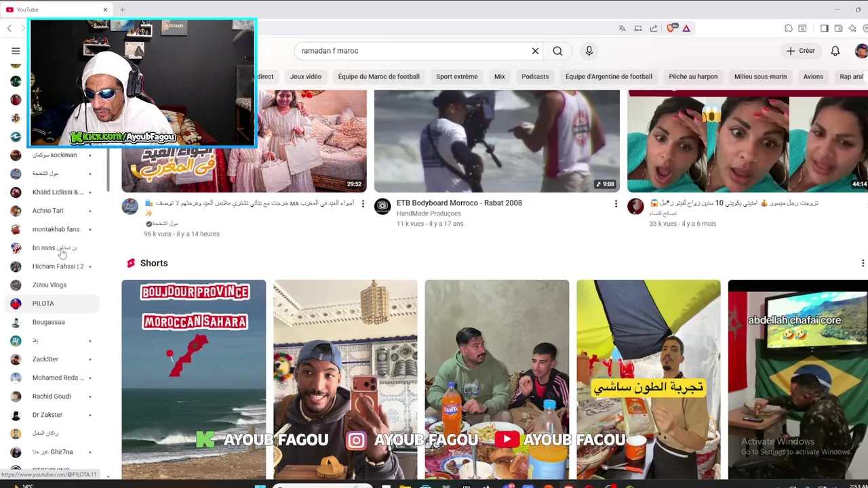Open the YouTube notifications bell
The width and height of the screenshot is (868, 488).
[x=835, y=51]
